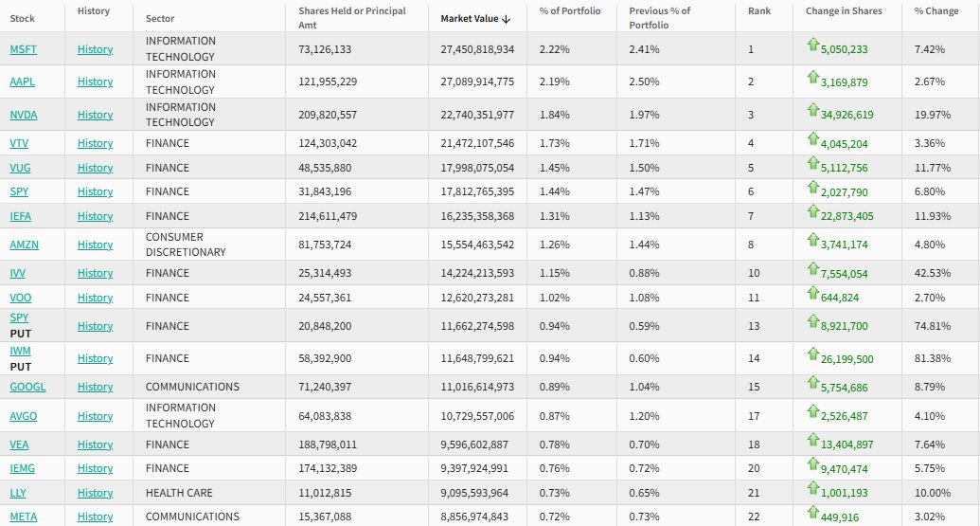View History for VOO row

[95, 298]
